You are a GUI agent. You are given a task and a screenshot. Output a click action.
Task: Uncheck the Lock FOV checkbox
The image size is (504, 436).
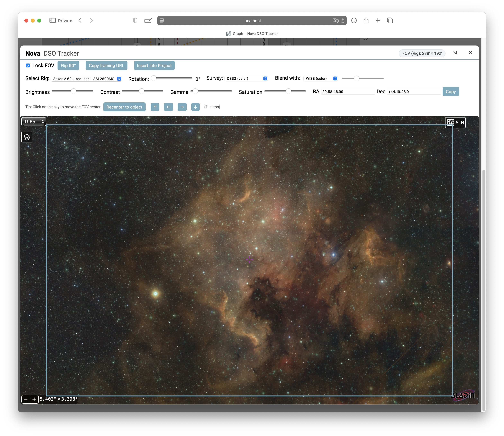click(28, 65)
